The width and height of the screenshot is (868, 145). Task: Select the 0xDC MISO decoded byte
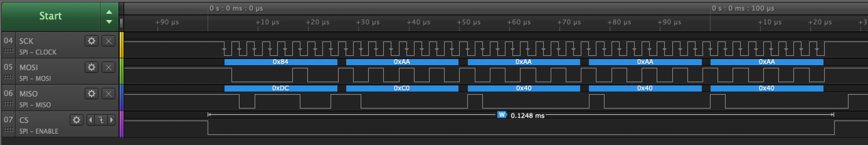281,88
